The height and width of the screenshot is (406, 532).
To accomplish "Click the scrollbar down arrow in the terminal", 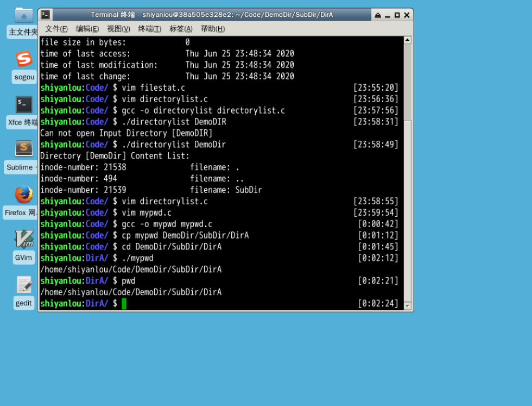I will pos(408,306).
